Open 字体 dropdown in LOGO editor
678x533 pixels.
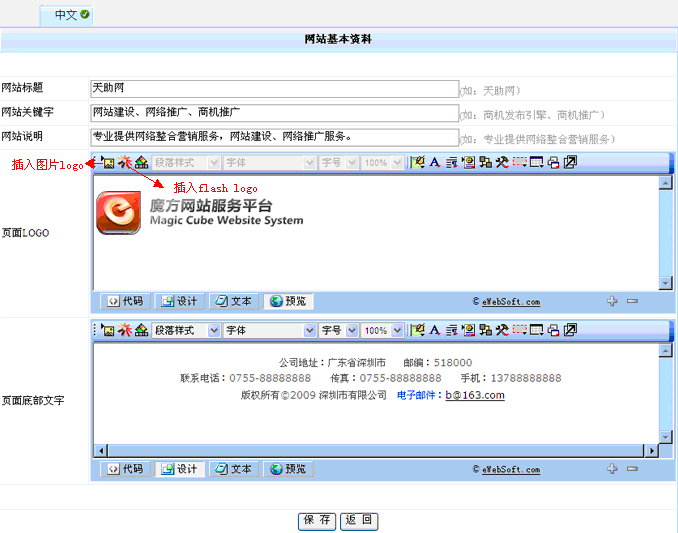270,163
